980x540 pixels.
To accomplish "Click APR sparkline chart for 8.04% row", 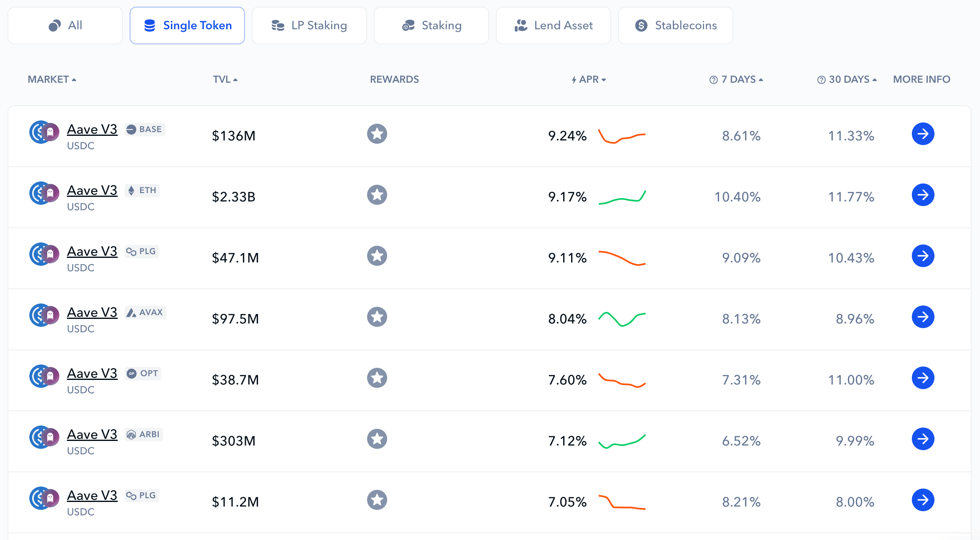I will [x=622, y=319].
